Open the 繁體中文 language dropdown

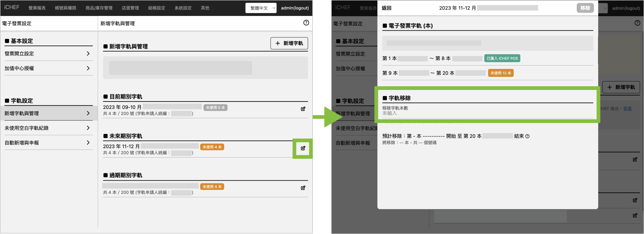261,8
